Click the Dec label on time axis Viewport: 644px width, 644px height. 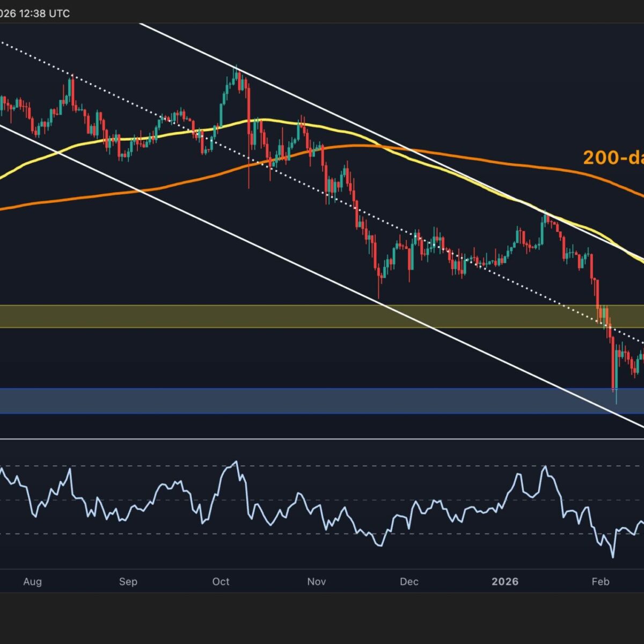tap(409, 582)
